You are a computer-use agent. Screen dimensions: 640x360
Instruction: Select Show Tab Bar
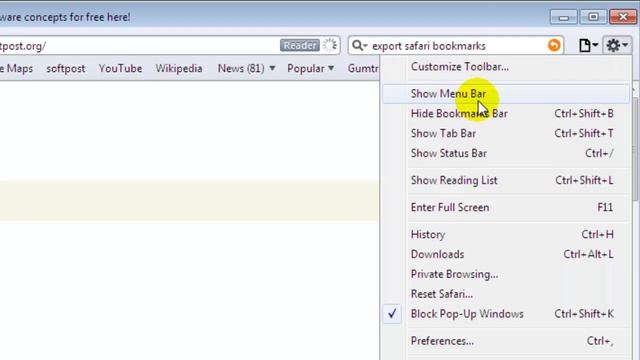506,133
